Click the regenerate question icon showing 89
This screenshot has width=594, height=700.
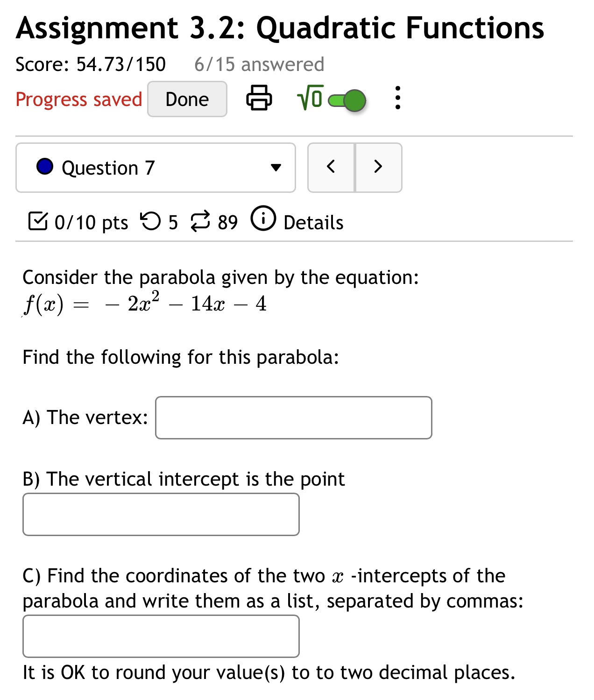click(x=201, y=221)
